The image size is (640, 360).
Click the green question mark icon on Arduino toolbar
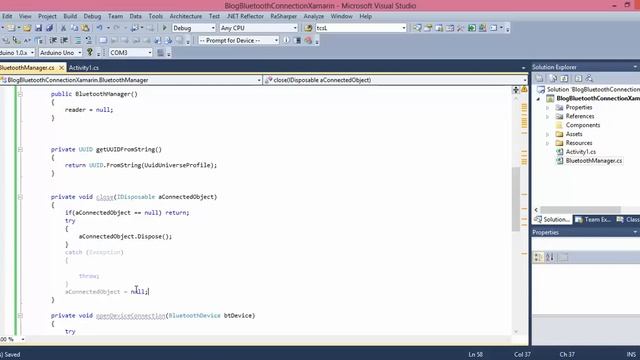point(90,52)
